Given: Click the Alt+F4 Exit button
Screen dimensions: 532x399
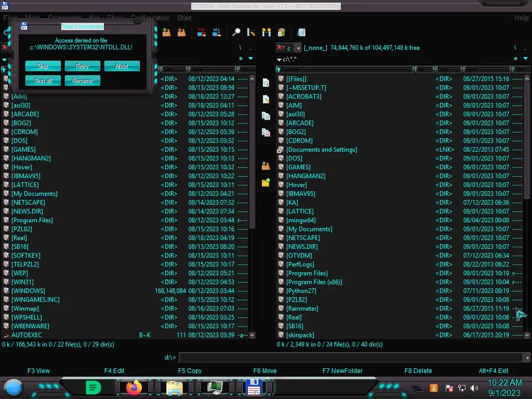Looking at the screenshot, I should [494, 371].
